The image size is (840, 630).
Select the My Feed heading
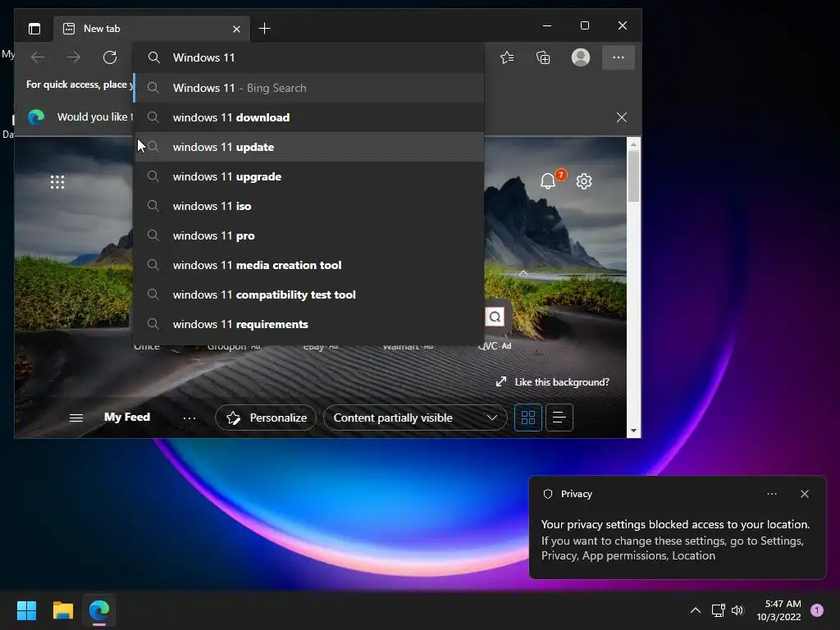[x=127, y=417]
